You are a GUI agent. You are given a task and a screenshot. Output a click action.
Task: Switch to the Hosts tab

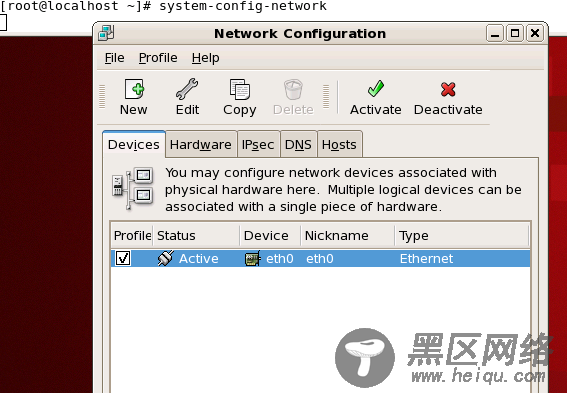(339, 144)
